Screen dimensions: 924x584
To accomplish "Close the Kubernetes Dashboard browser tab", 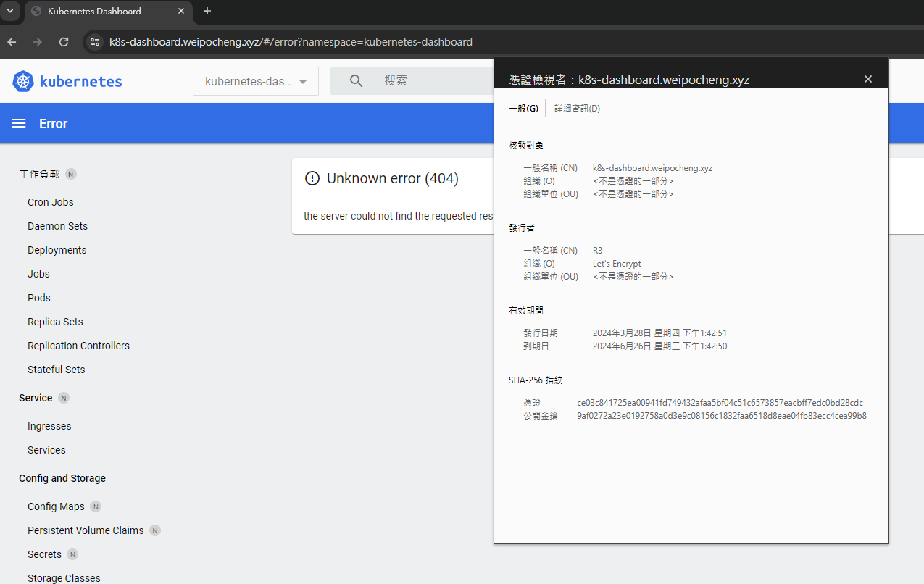I will [181, 11].
